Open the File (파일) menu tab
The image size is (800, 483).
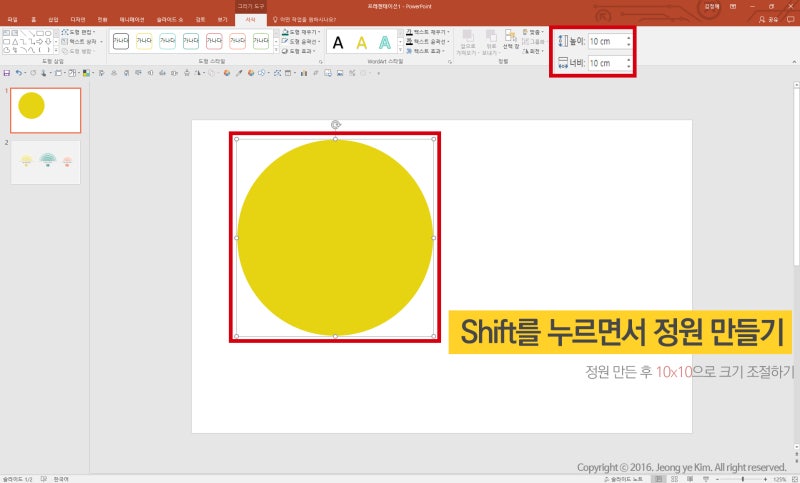coord(12,19)
